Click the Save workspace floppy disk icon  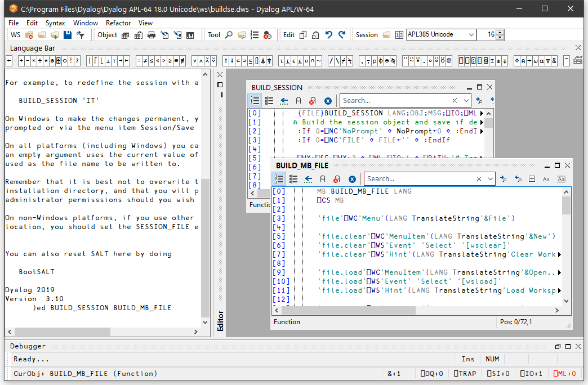(x=68, y=35)
